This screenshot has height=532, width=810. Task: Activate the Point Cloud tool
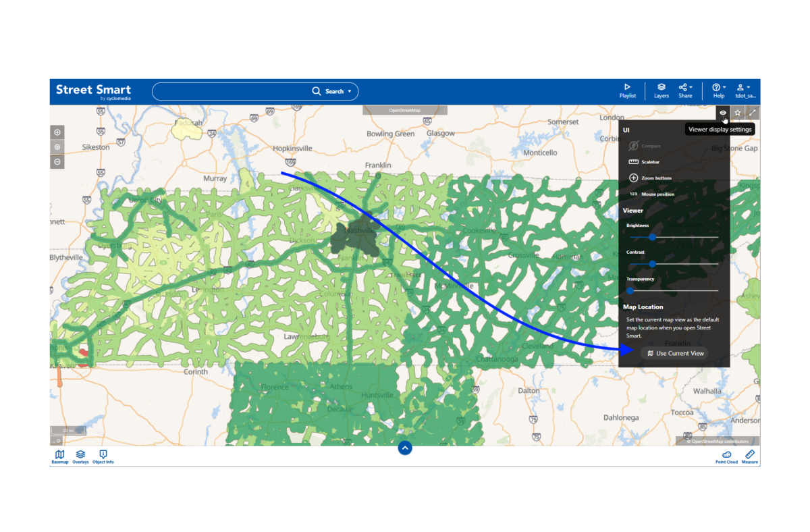click(726, 457)
